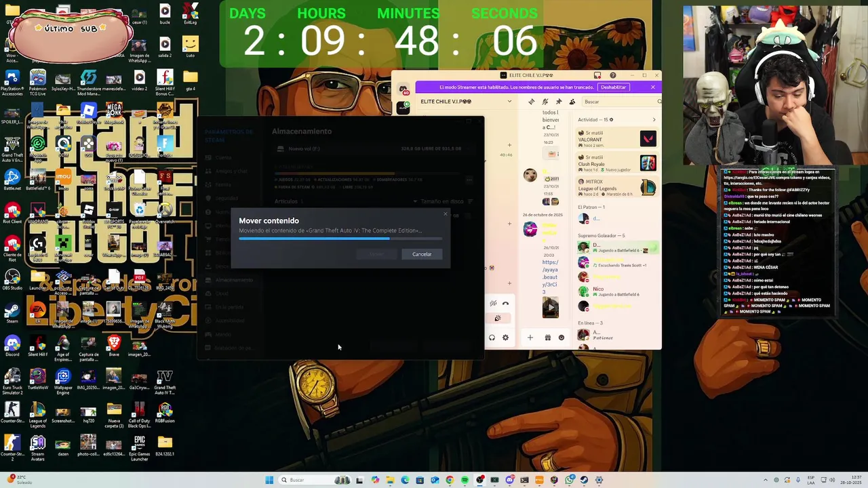Screen dimensions: 868x488
Task: Open Discord inbox icon in title bar
Action: tap(597, 75)
